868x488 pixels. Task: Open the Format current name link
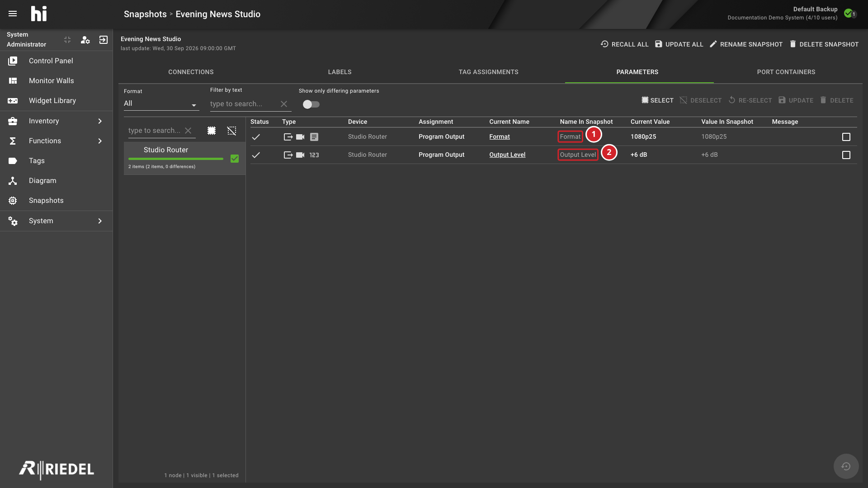[499, 136]
